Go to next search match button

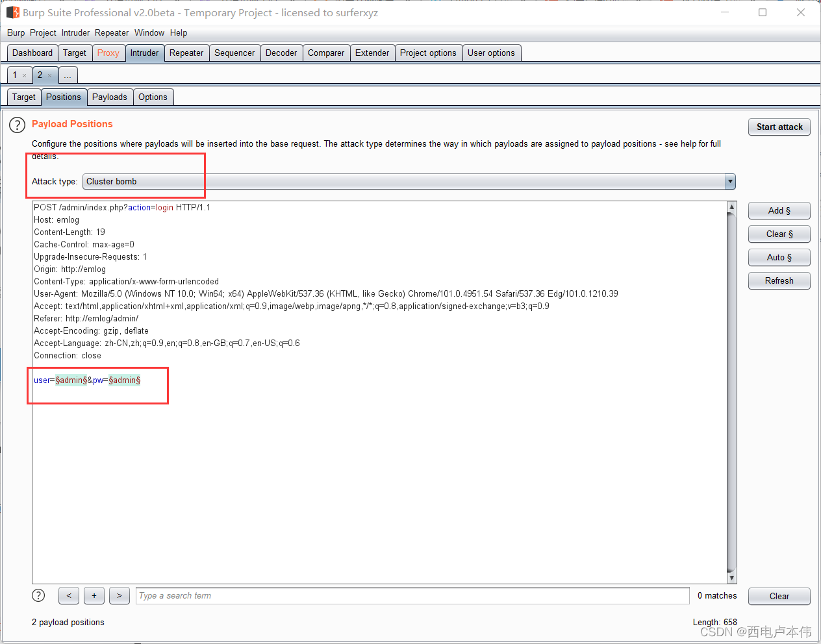pyautogui.click(x=120, y=595)
